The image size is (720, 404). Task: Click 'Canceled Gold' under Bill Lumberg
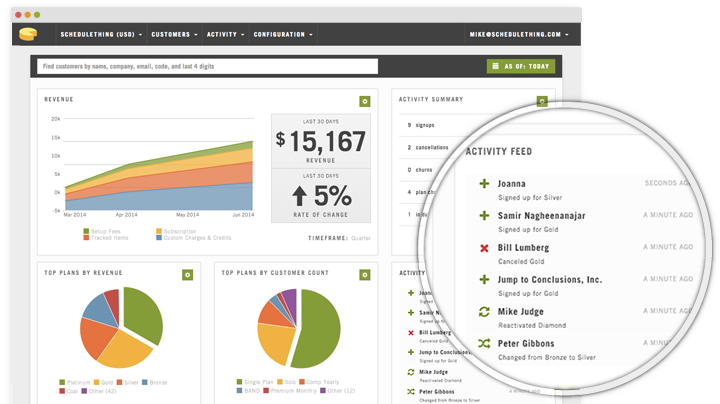[x=521, y=262]
